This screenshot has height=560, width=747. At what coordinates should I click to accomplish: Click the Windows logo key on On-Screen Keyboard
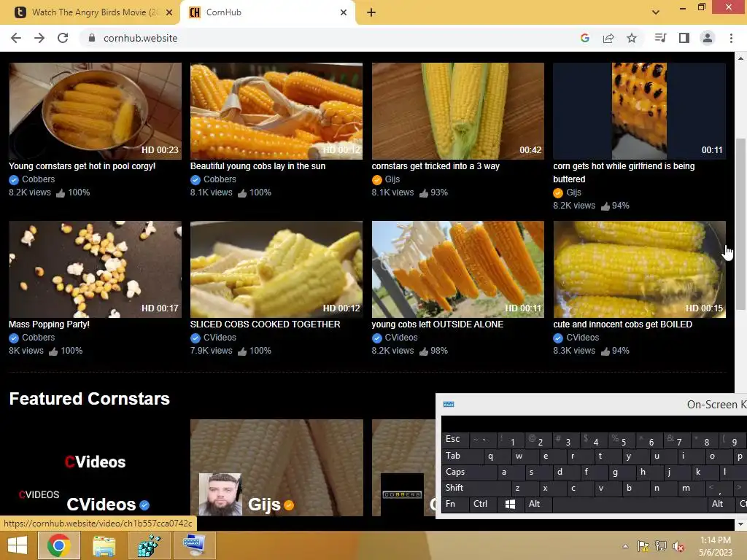[510, 505]
